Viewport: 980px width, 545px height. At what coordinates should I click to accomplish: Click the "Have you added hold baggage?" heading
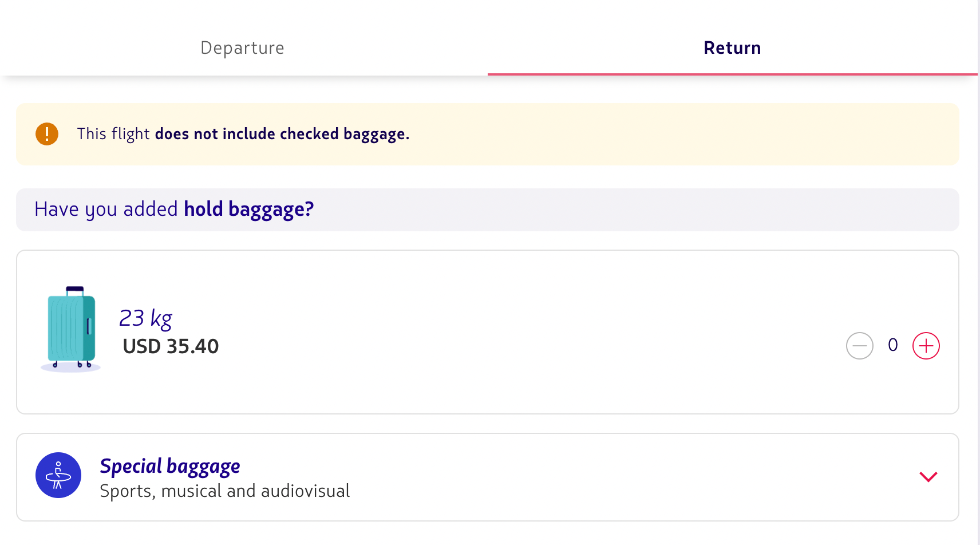point(174,210)
